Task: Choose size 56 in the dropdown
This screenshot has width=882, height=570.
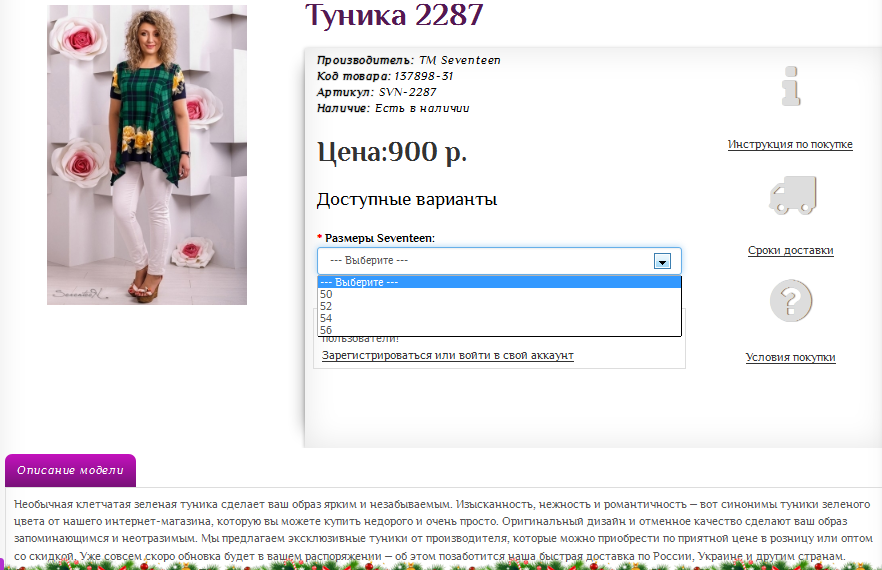Action: [x=500, y=330]
